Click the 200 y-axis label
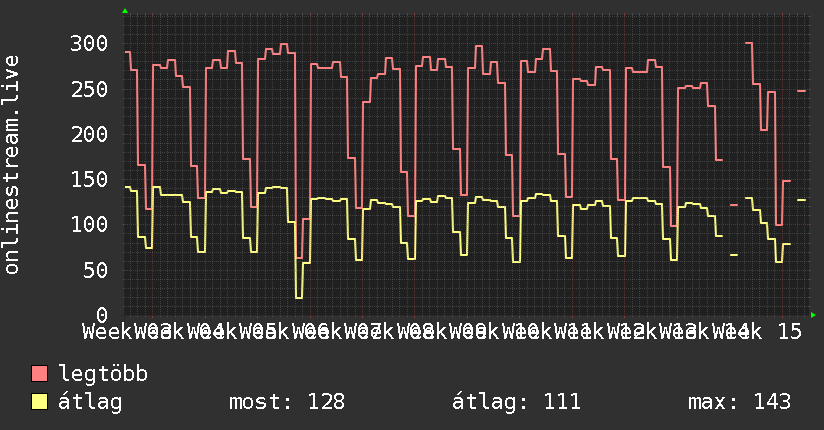The height and width of the screenshot is (430, 824). click(89, 135)
